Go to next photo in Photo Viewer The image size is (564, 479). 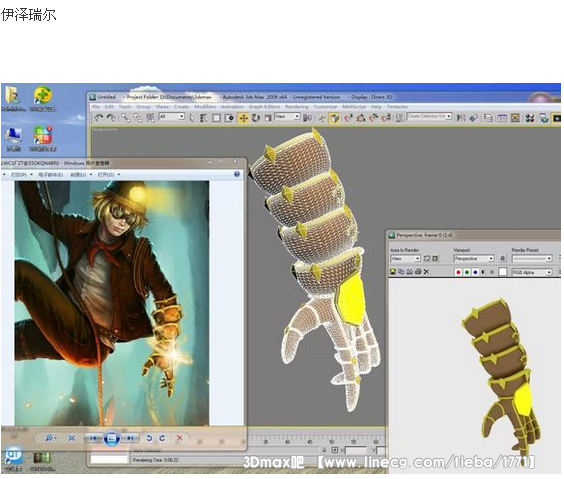click(x=130, y=438)
